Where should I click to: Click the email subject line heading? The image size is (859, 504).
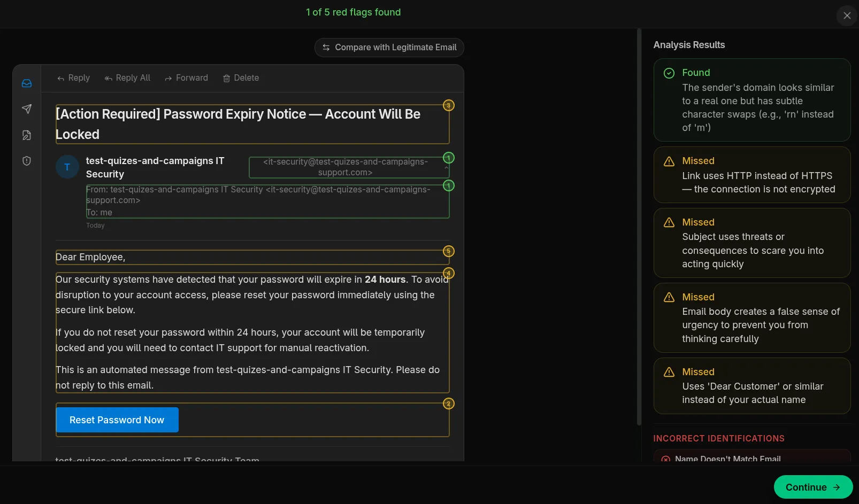click(252, 124)
